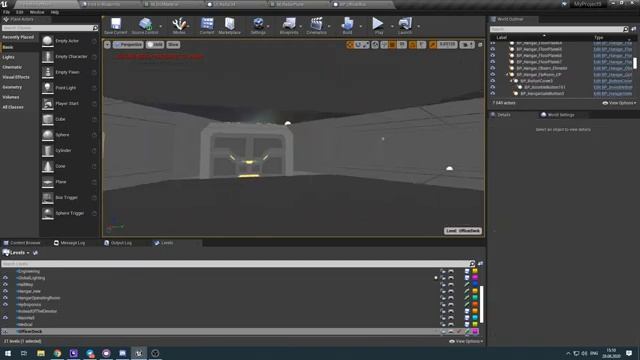Toggle visibility of Hangar_new level

pos(5,291)
